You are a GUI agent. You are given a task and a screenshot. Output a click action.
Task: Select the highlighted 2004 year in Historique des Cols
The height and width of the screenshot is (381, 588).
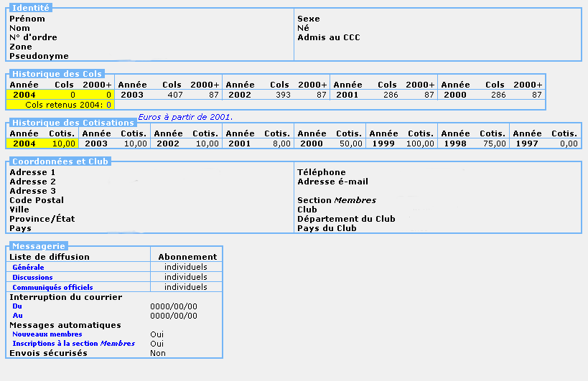tap(24, 94)
